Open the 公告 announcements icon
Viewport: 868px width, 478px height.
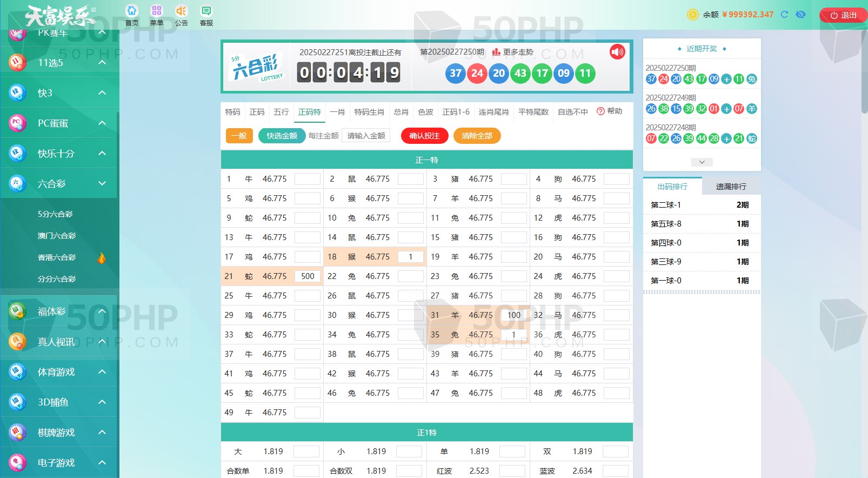[x=181, y=11]
